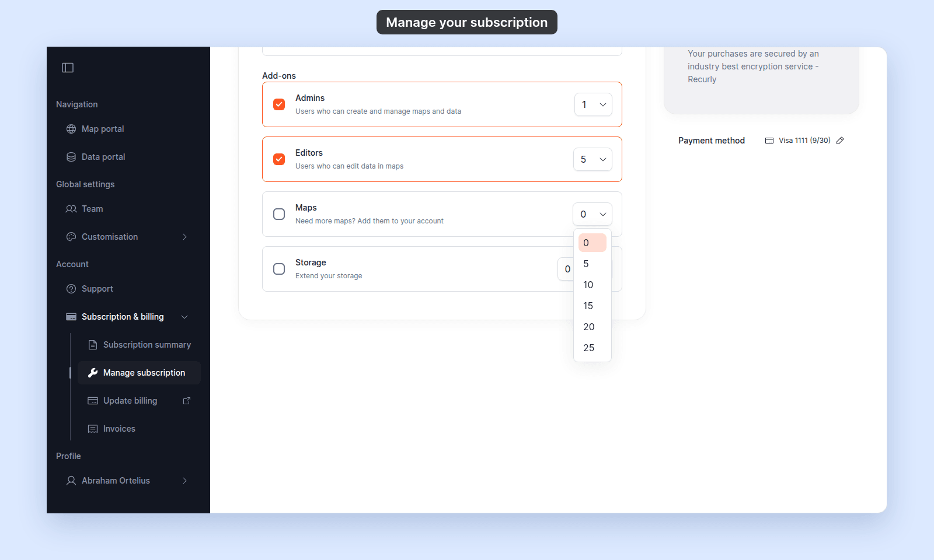Select 15 in the Maps dropdown list

[x=593, y=306]
